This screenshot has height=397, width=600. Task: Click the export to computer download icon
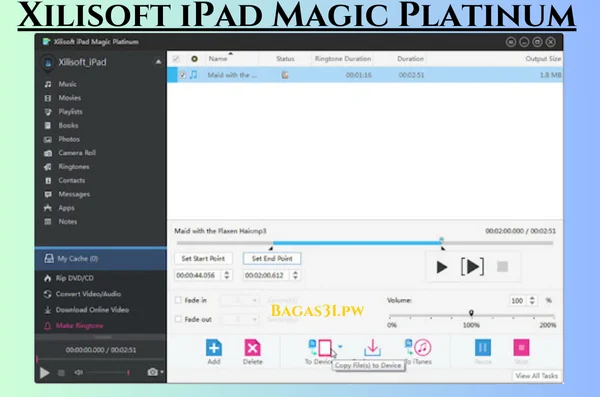(x=372, y=348)
